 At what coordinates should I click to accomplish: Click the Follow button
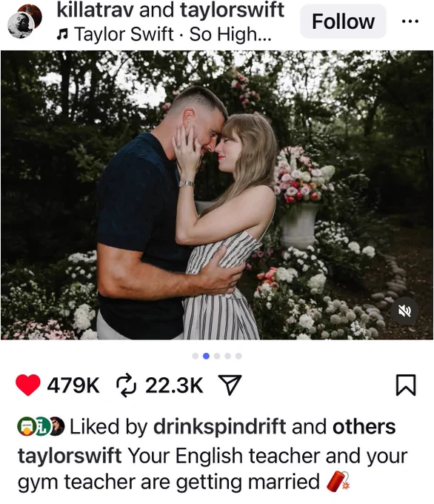pos(343,21)
